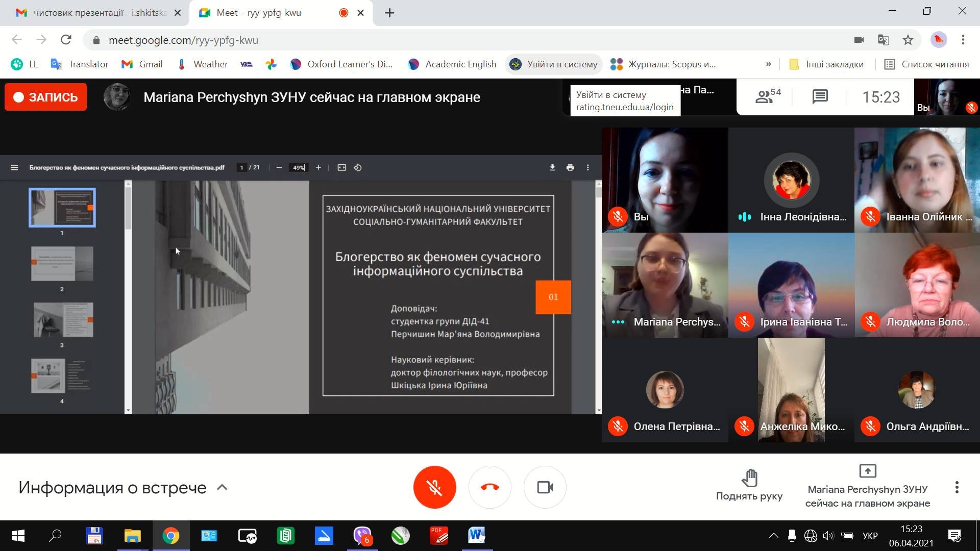Go back in browser history
Viewport: 980px width, 551px height.
tap(17, 40)
